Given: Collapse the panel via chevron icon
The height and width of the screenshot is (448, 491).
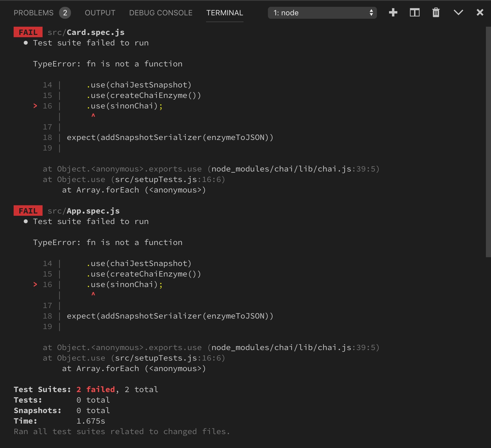Looking at the screenshot, I should coord(458,12).
